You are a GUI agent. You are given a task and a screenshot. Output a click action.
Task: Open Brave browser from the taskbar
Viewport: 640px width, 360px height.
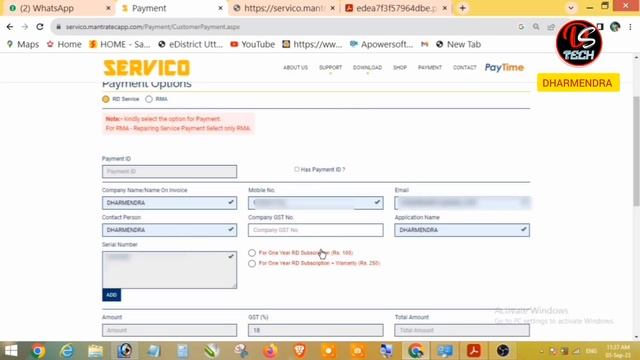[300, 351]
